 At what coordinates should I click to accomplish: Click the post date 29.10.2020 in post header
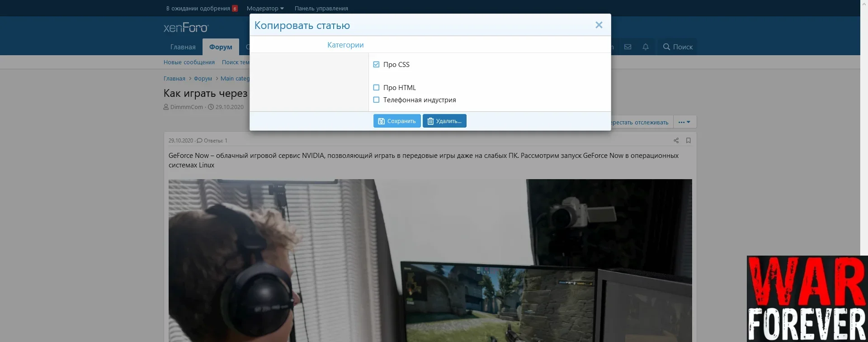[181, 141]
